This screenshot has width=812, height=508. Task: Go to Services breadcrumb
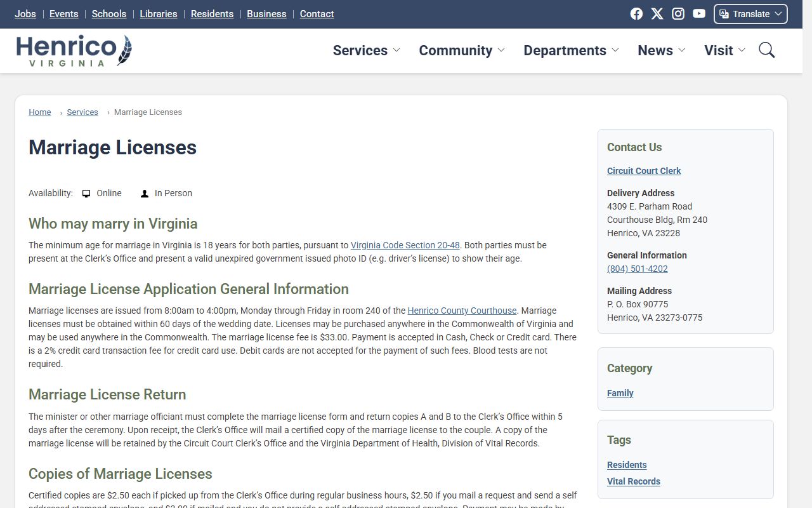tap(82, 112)
